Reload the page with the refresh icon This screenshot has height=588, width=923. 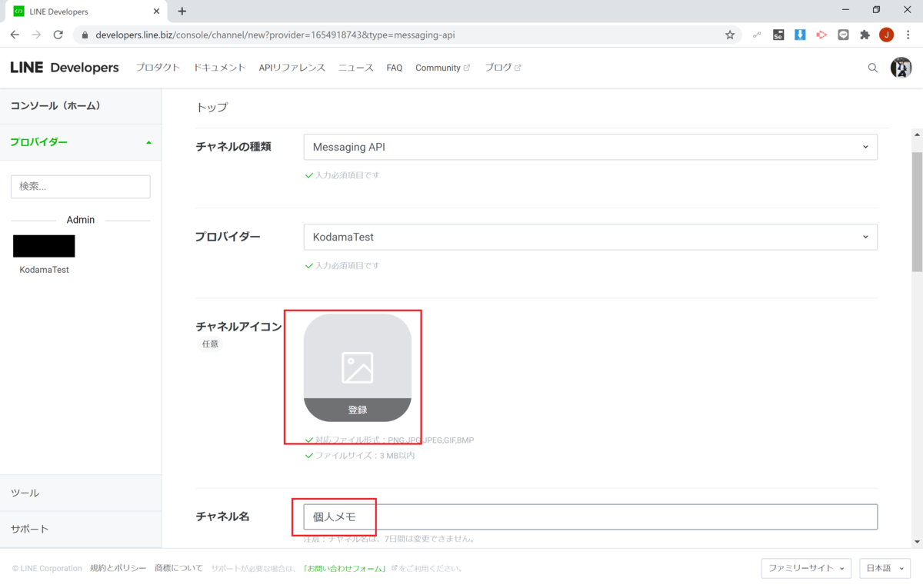coord(58,35)
